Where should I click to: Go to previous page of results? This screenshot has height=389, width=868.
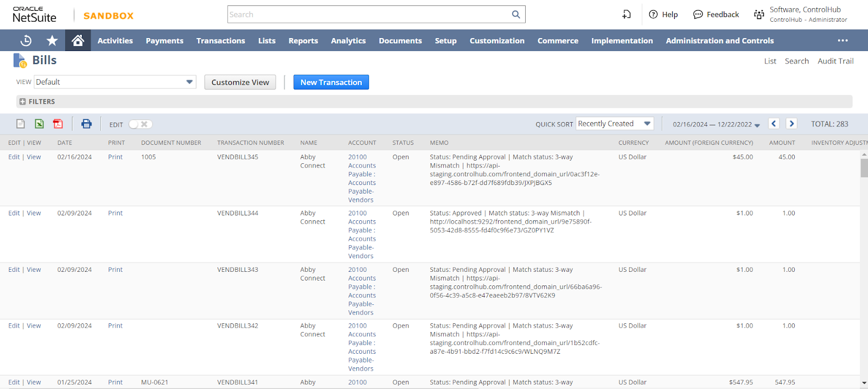(x=774, y=124)
